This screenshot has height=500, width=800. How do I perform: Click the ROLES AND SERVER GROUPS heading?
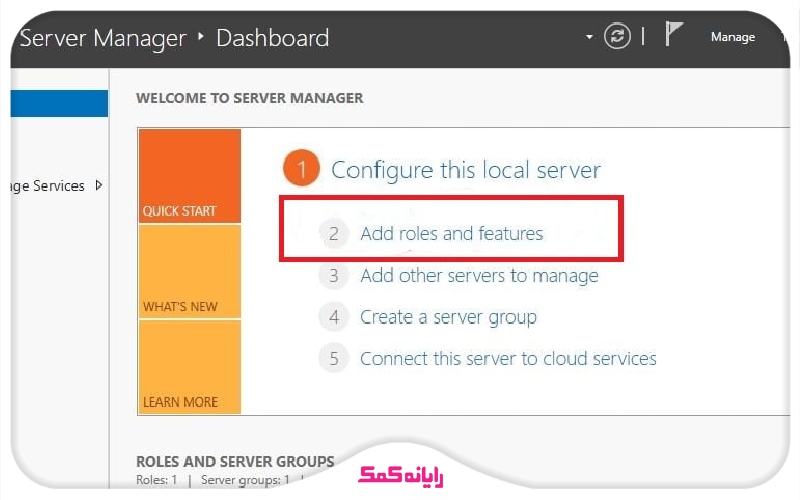pos(235,461)
